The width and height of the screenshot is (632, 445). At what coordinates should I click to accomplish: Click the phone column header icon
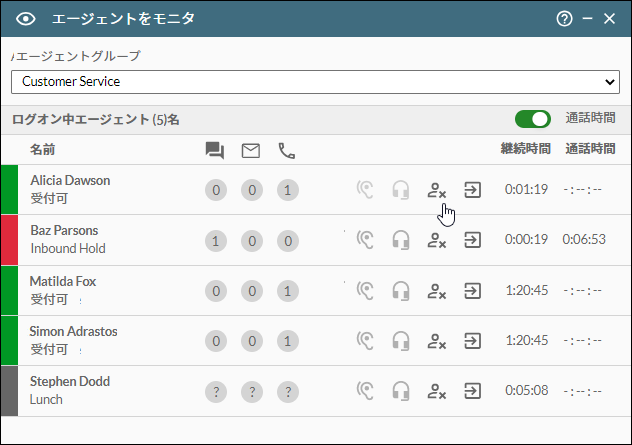[x=287, y=151]
